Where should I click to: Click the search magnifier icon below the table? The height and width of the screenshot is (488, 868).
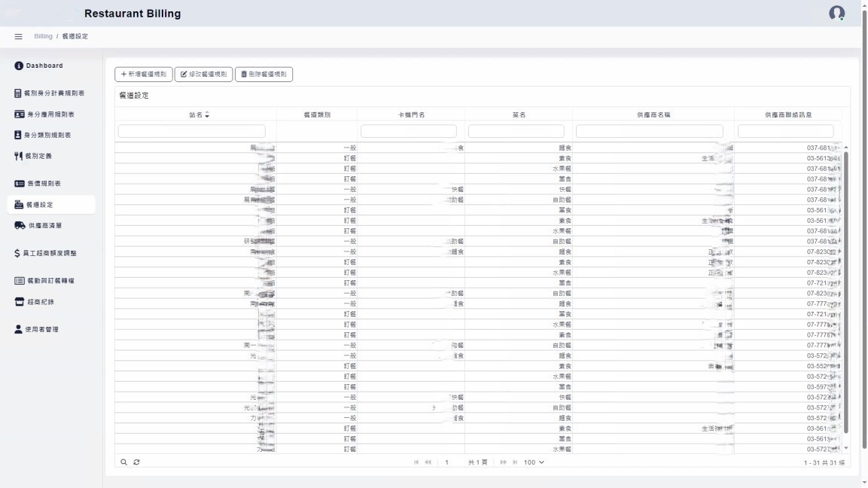124,462
